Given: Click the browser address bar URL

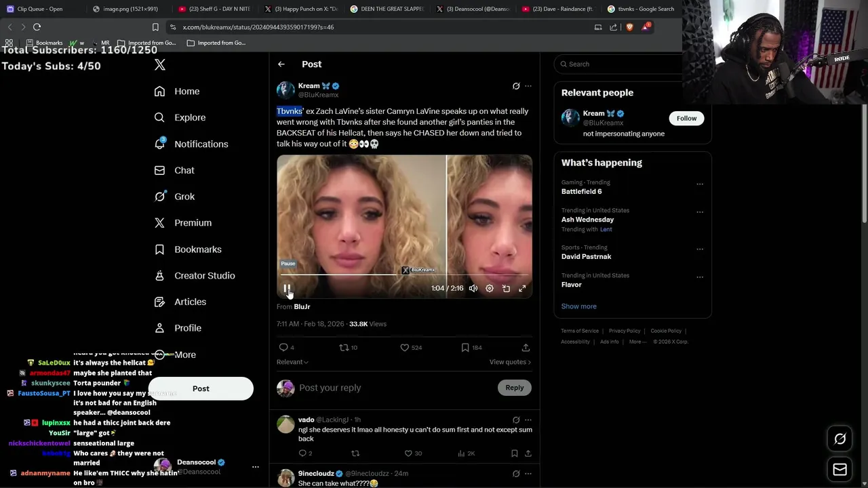Looking at the screenshot, I should click(258, 27).
